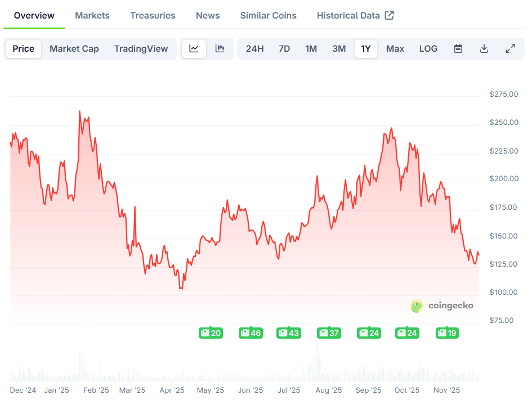This screenshot has height=400, width=532.
Task: Open Historical Data in new tab
Action: point(355,15)
